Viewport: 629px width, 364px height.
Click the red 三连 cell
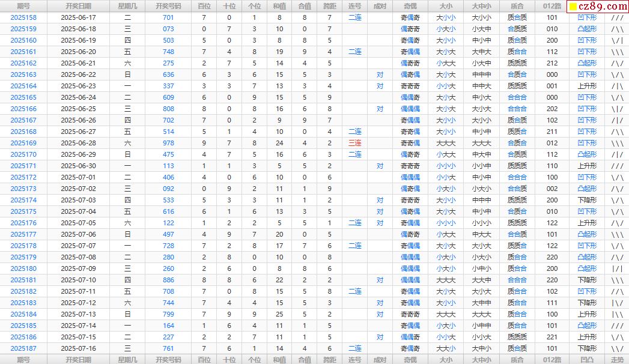coord(354,143)
